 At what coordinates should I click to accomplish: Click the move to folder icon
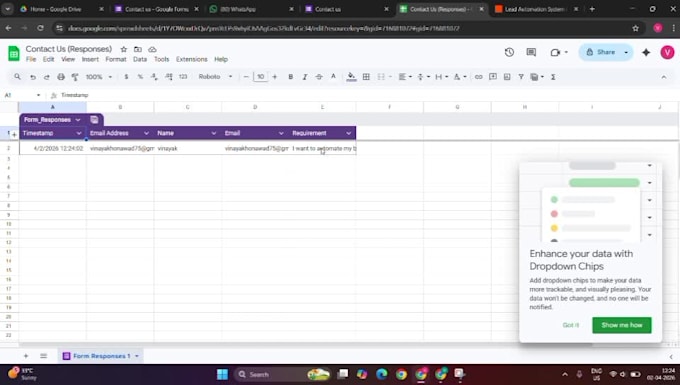(137, 49)
